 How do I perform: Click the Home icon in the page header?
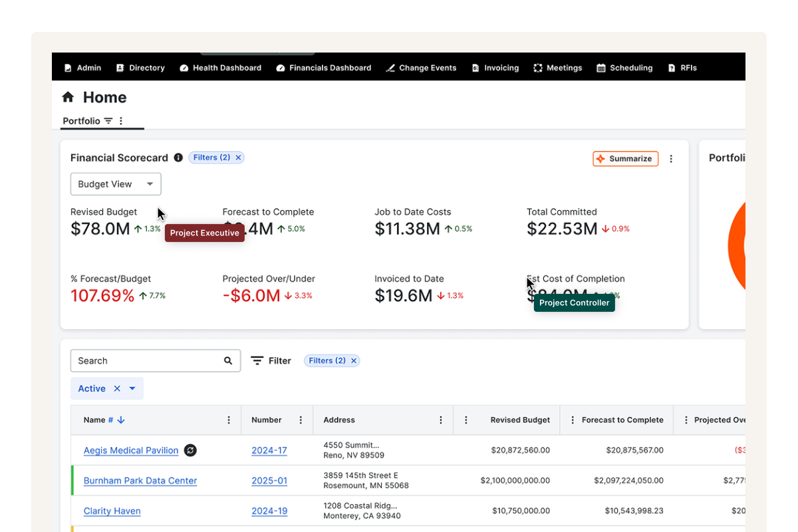[x=68, y=97]
